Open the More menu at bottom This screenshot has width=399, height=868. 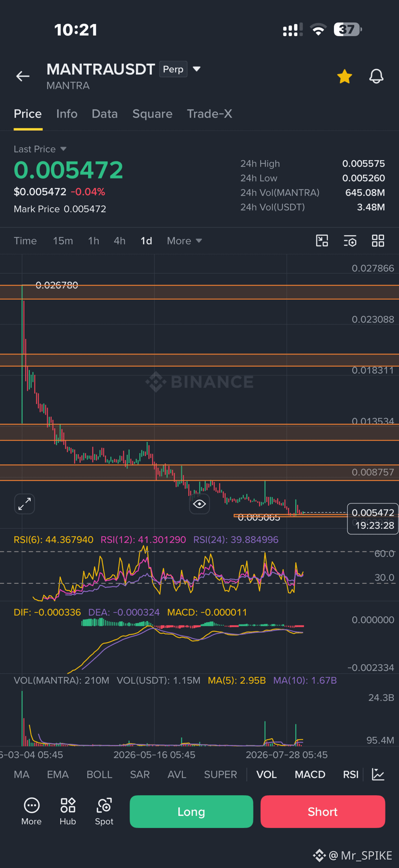[x=31, y=811]
